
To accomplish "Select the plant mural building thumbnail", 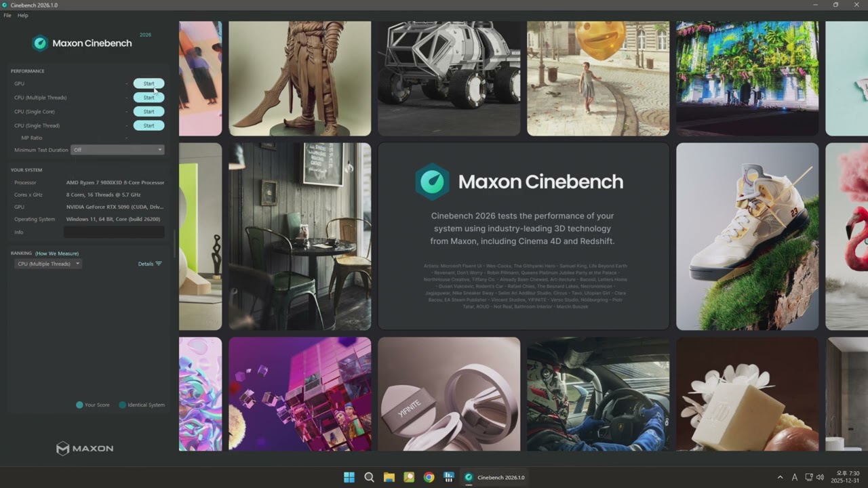I will pos(747,79).
